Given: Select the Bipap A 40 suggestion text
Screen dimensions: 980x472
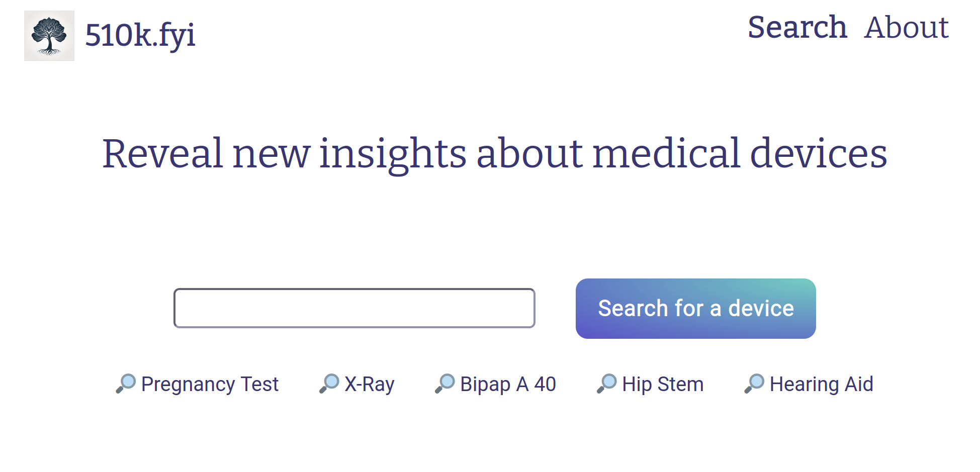Looking at the screenshot, I should (x=508, y=384).
